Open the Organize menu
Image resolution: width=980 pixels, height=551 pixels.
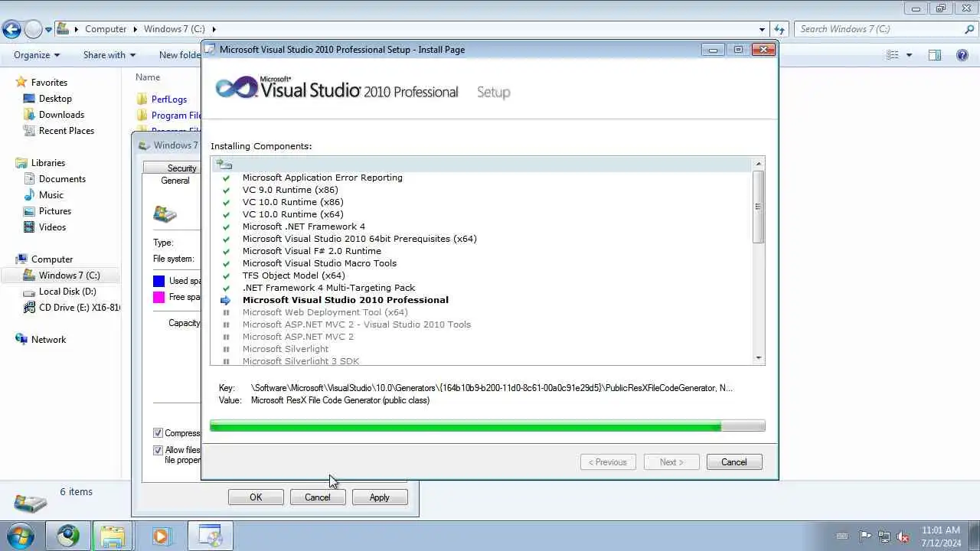36,55
